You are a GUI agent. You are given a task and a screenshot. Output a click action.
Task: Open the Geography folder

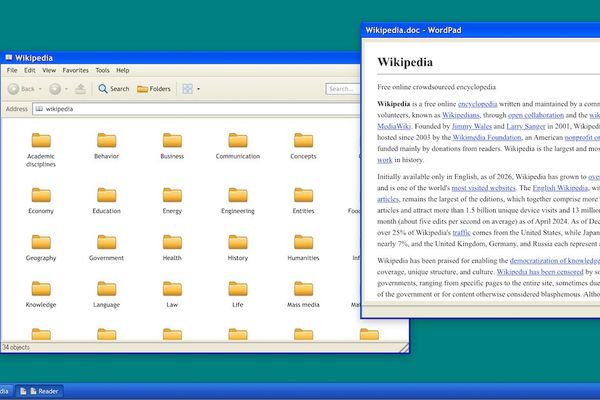tap(41, 247)
